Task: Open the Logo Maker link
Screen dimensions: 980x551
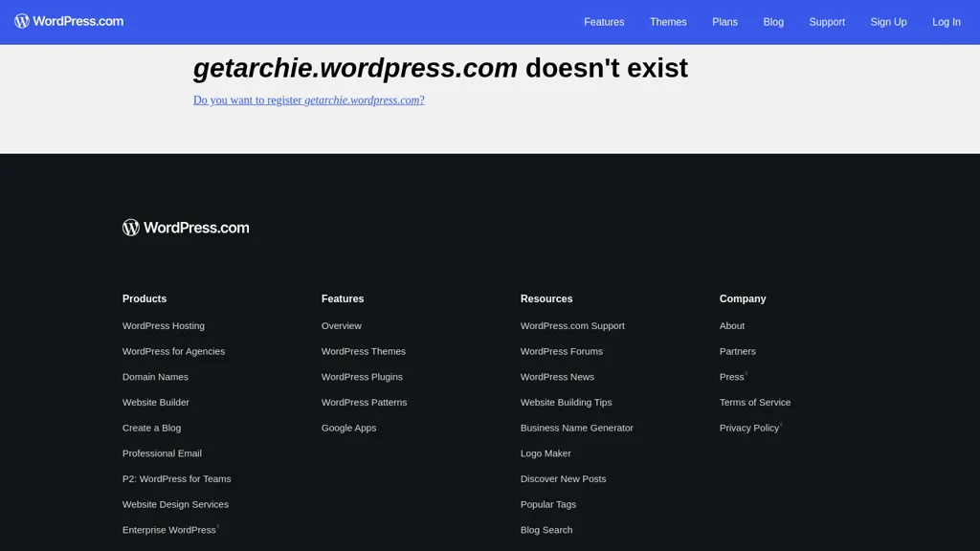Action: [546, 453]
